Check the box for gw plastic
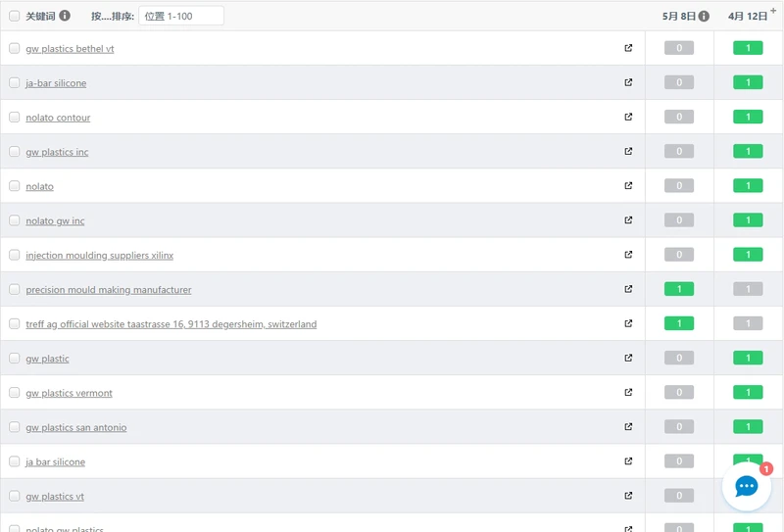784x532 pixels. click(15, 359)
